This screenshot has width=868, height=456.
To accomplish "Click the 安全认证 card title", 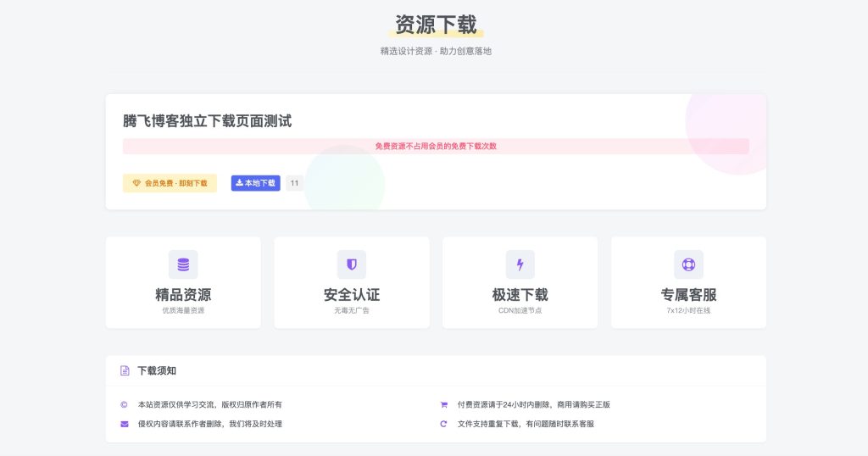I will (352, 295).
